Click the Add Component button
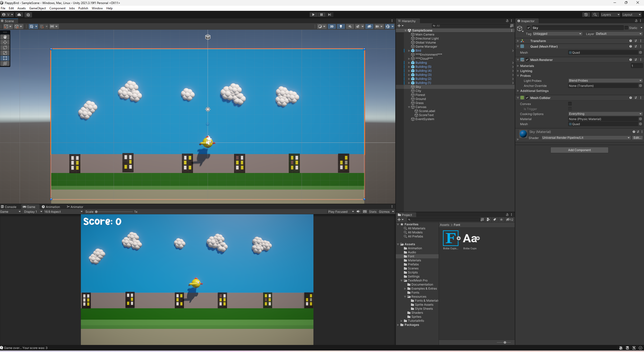The image size is (644, 352). click(x=579, y=150)
